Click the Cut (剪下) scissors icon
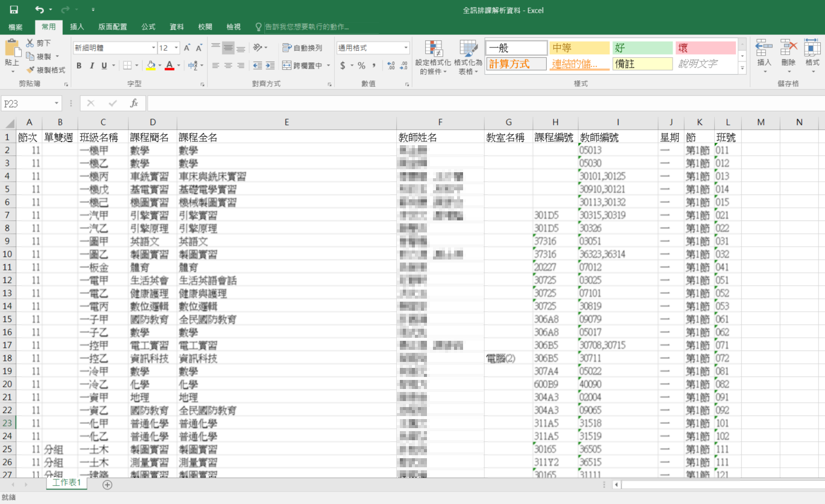The height and width of the screenshot is (504, 825). coord(30,43)
